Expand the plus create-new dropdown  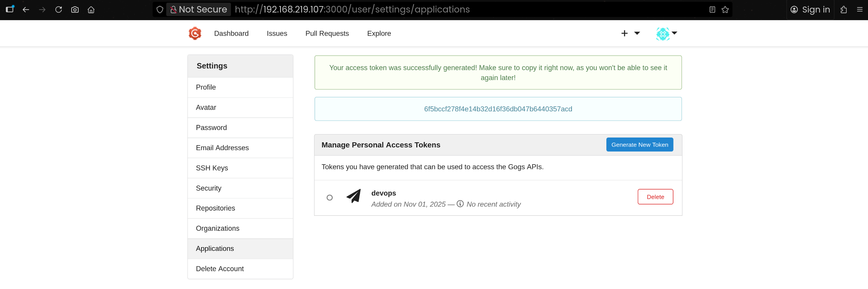(x=630, y=33)
